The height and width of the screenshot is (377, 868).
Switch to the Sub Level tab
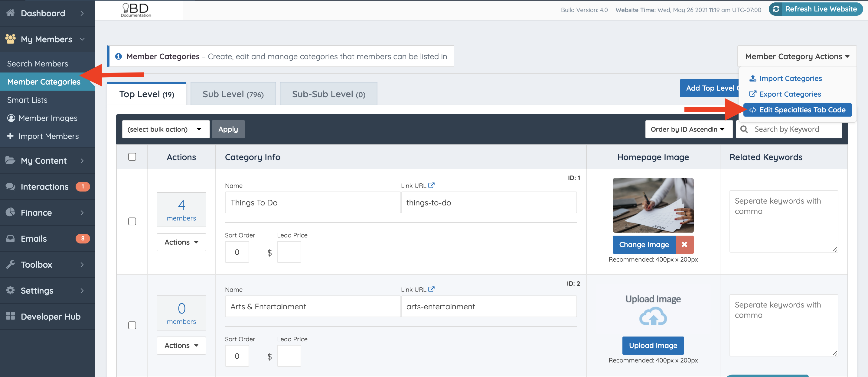point(233,94)
